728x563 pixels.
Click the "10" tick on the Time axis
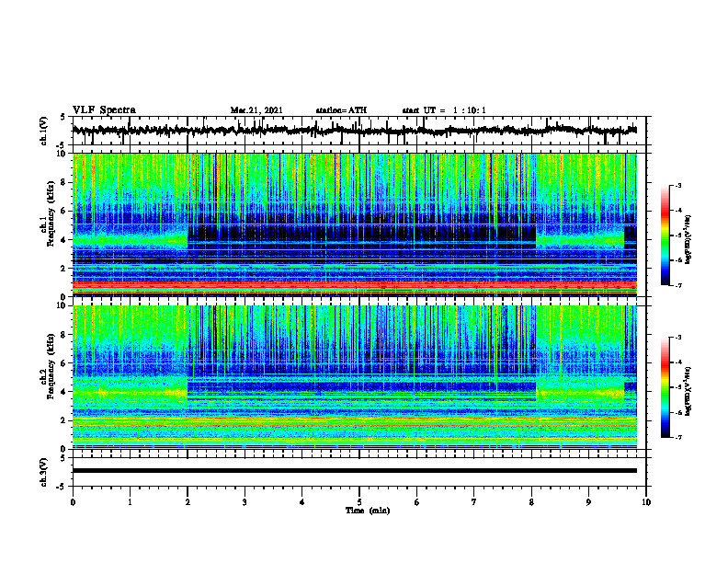(x=646, y=502)
